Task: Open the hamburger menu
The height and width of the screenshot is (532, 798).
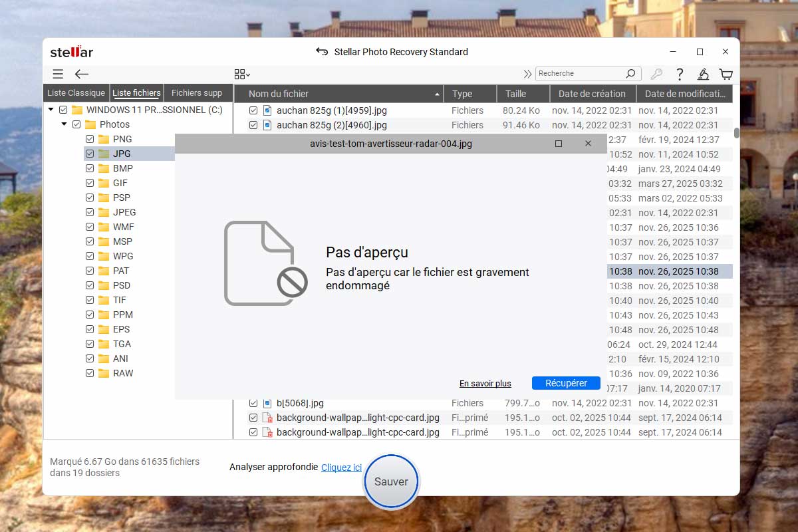Action: click(x=59, y=74)
